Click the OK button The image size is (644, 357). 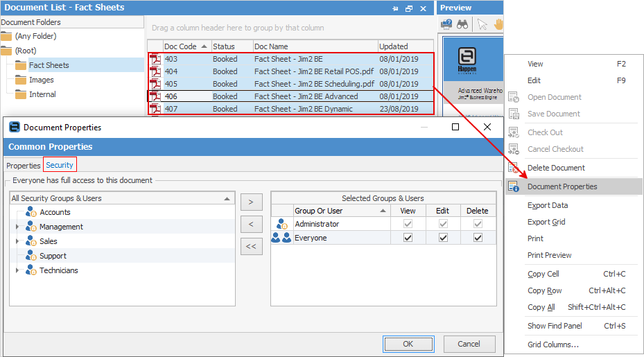coord(408,344)
